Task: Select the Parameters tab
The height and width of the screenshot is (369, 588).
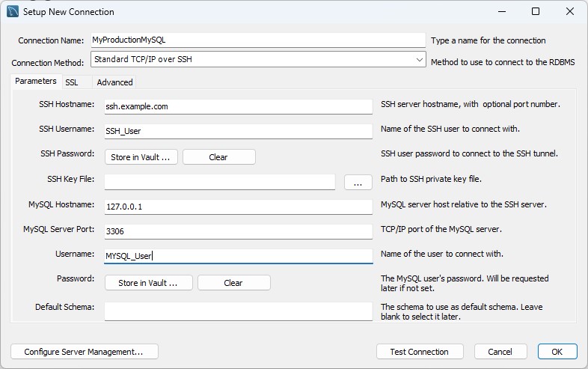Action: [x=36, y=82]
